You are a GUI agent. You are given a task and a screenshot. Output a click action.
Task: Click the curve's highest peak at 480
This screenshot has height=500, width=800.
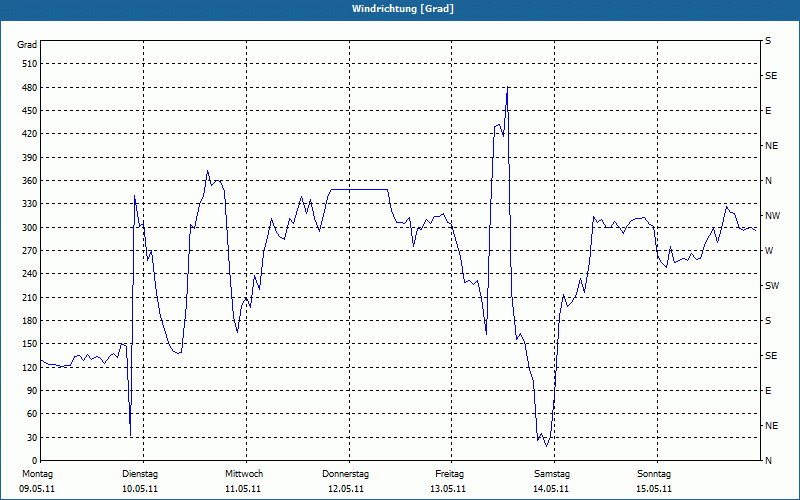(507, 88)
